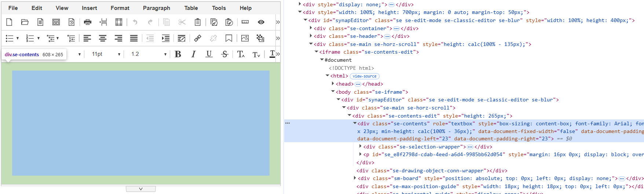This screenshot has width=644, height=194.
Task: Justify the paragraph text
Action: [x=134, y=38]
